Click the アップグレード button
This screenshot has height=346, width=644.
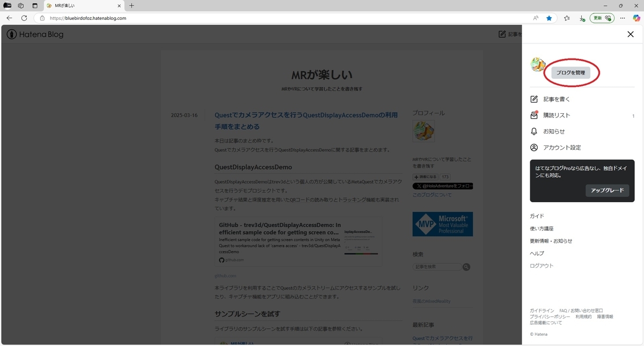[608, 190]
